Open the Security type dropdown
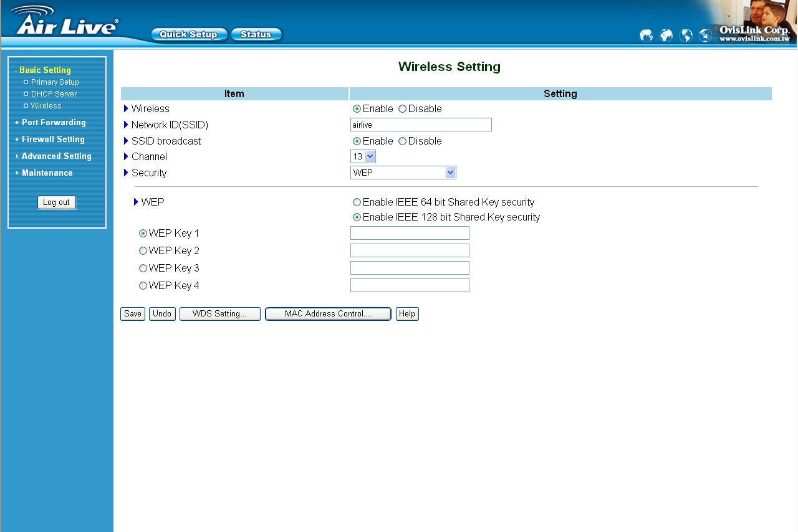This screenshot has width=798, height=532. (403, 173)
